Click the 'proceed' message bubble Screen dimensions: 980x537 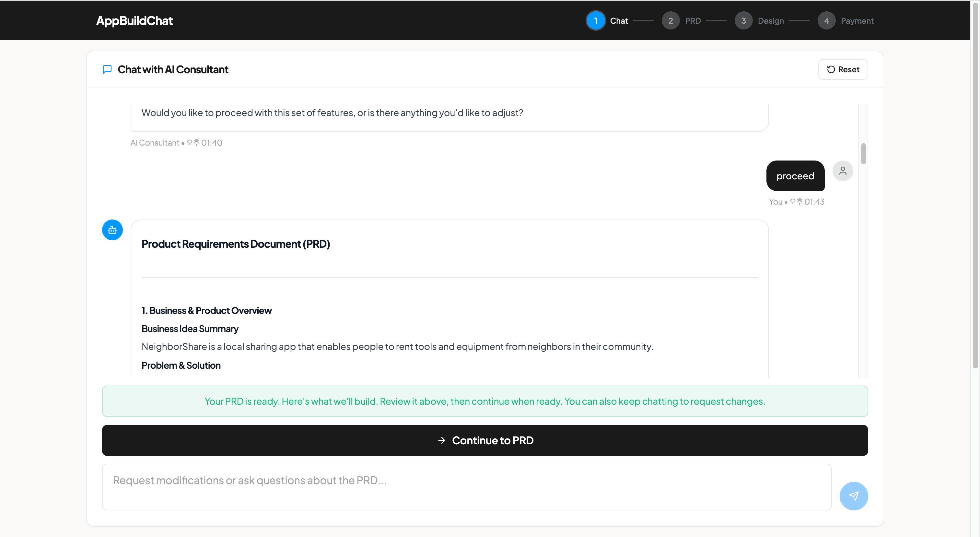point(795,176)
